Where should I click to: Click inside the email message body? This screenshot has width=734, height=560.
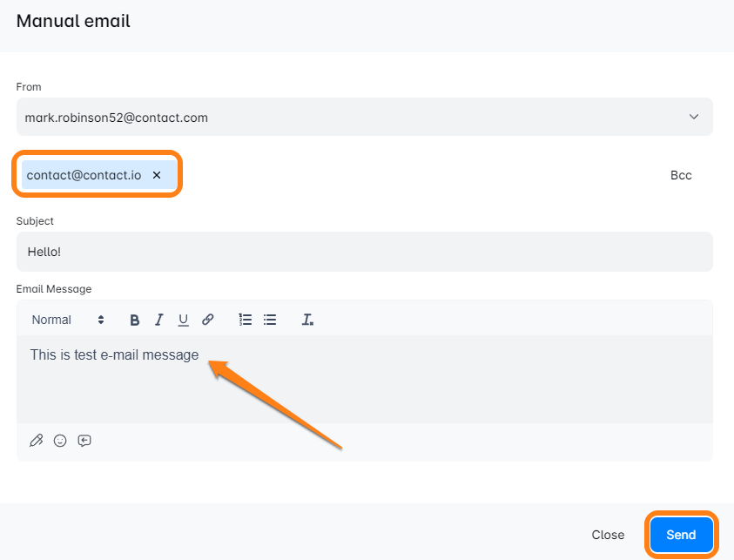[364, 383]
